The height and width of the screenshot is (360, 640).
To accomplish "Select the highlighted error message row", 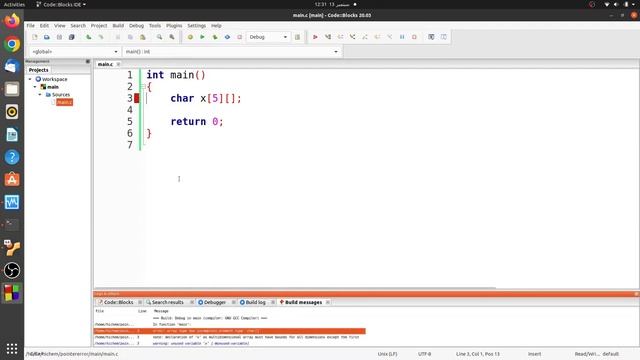I will pos(230,331).
